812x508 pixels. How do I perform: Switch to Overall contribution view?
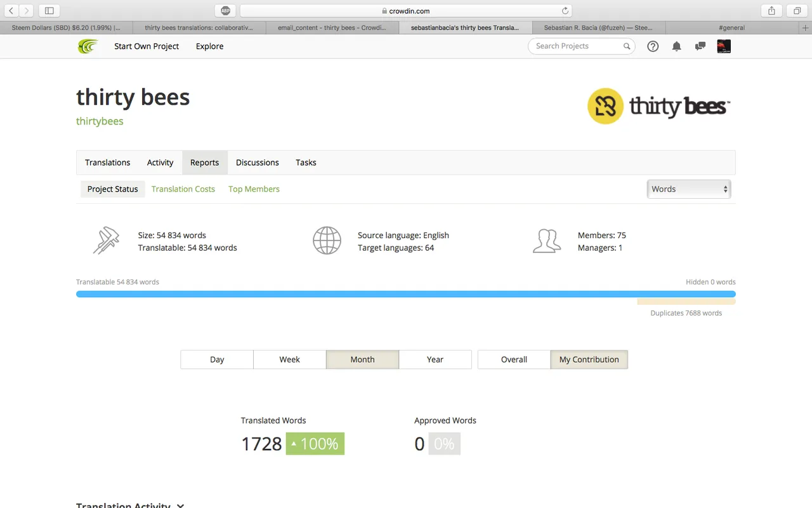(514, 359)
